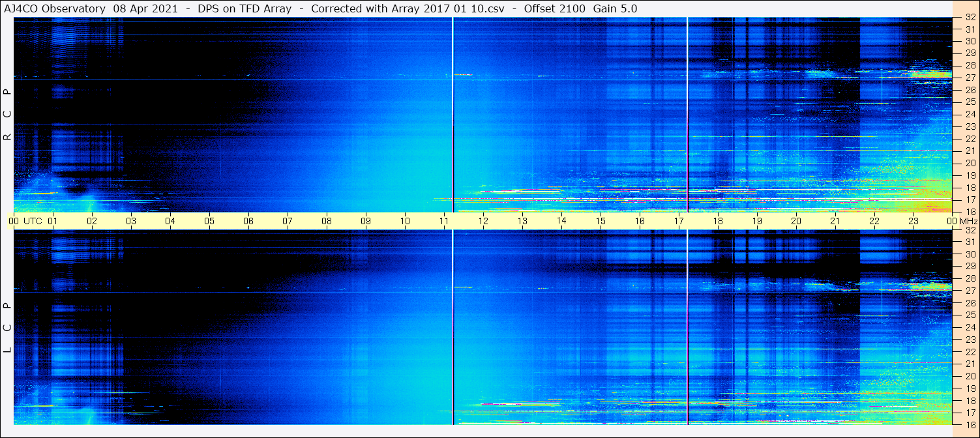Viewport: 980px width, 438px height.
Task: Select hour "06" on the time axis
Action: [248, 221]
